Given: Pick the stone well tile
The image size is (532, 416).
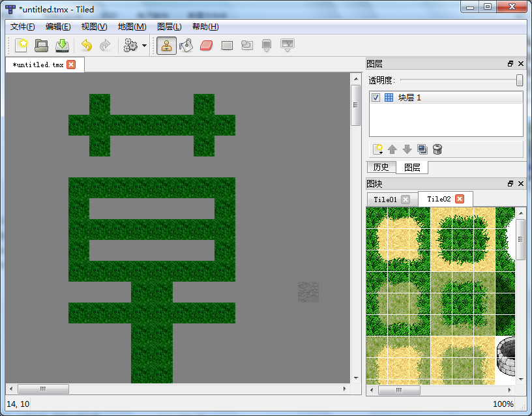Looking at the screenshot, I should [x=505, y=356].
